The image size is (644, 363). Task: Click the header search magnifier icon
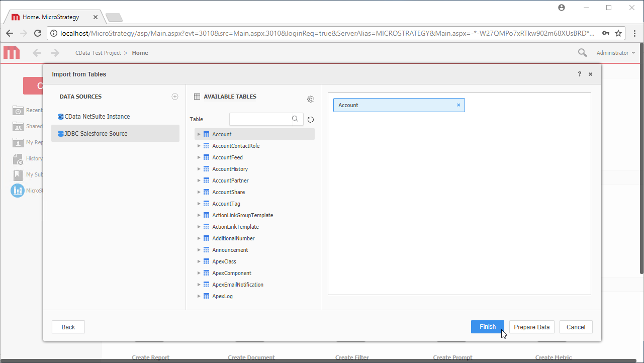(x=582, y=53)
